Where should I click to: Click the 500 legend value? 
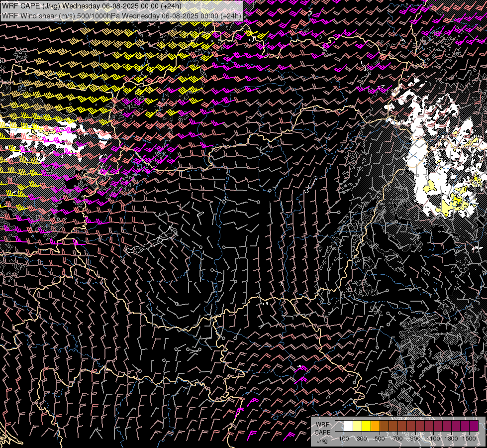point(380,439)
